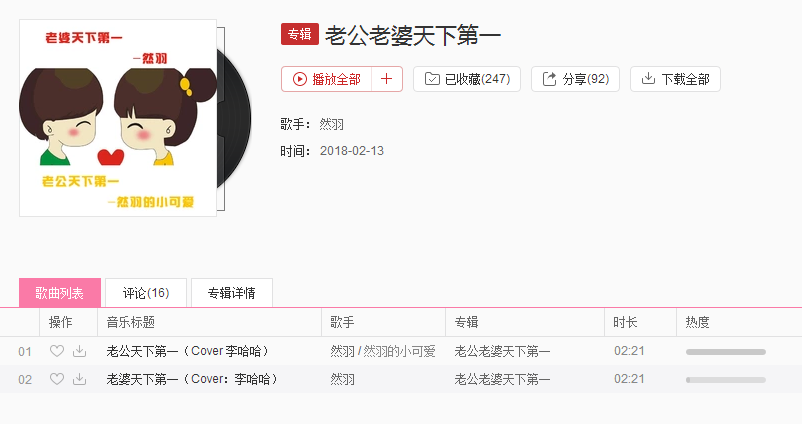802x424 pixels.
Task: Open song 老公天下第一（Cover 李哈哈）
Action: pyautogui.click(x=188, y=351)
